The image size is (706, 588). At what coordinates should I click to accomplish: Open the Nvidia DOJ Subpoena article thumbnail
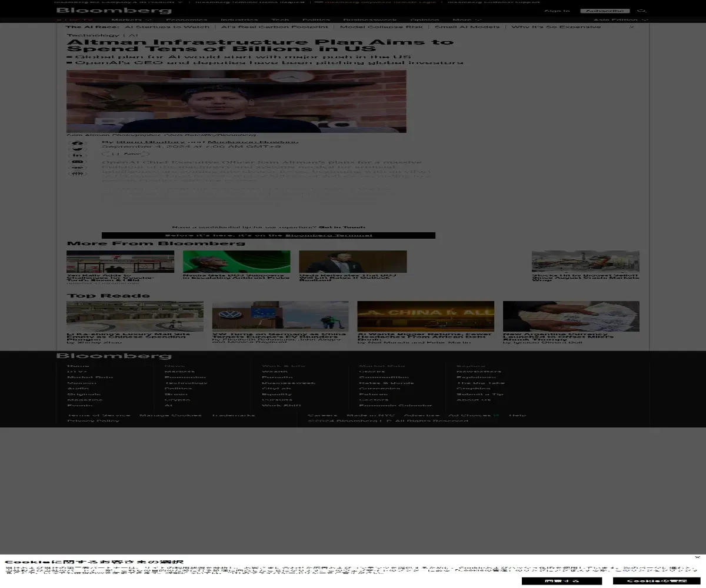(x=237, y=262)
